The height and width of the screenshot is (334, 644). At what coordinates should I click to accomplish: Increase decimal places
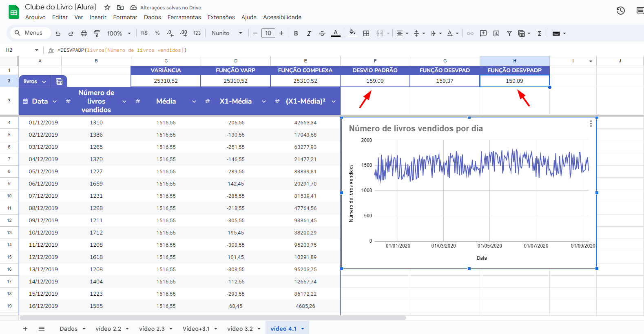pyautogui.click(x=184, y=33)
